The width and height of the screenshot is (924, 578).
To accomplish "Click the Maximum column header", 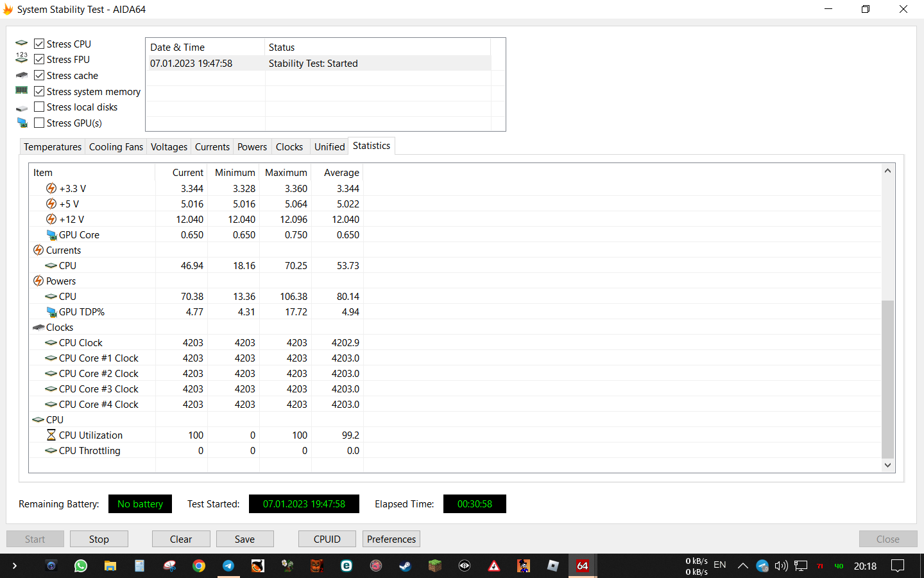I will coord(286,173).
